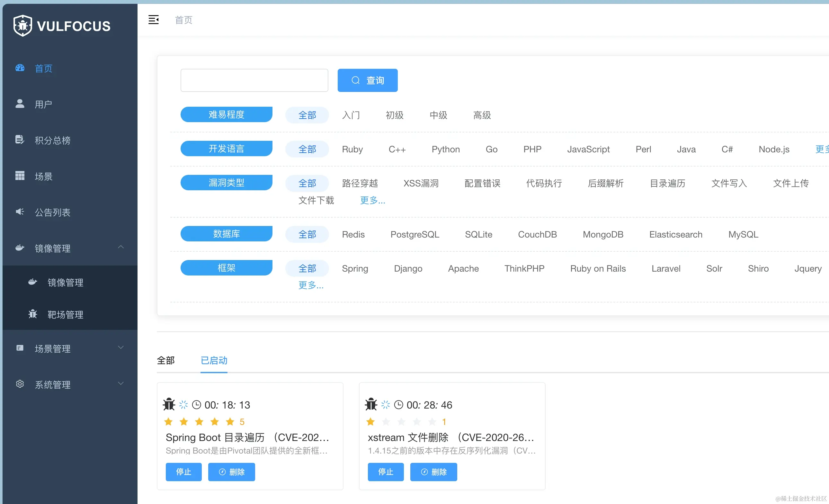Image resolution: width=829 pixels, height=504 pixels.
Task: Click the bug icon beside 靶场管理
Action: [x=33, y=314]
